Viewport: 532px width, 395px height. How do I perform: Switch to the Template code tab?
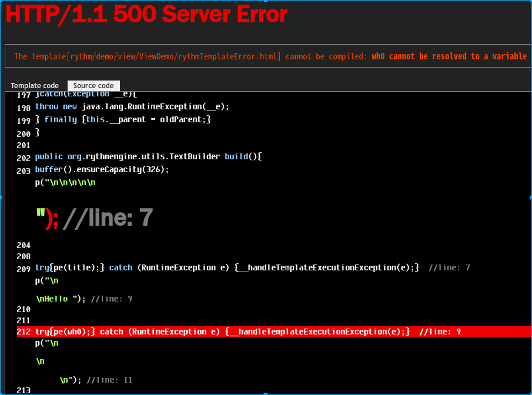click(x=34, y=85)
